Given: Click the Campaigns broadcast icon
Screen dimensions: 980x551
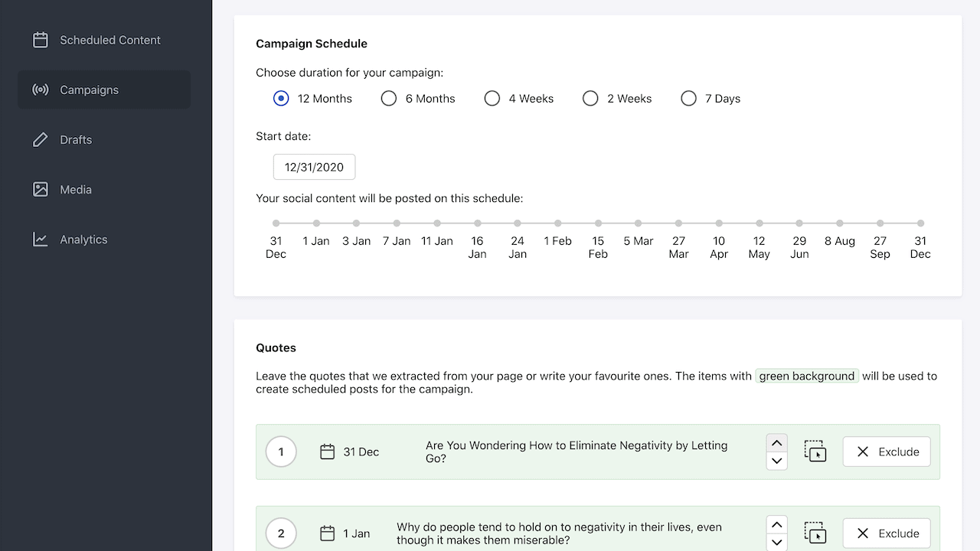Looking at the screenshot, I should coord(41,90).
